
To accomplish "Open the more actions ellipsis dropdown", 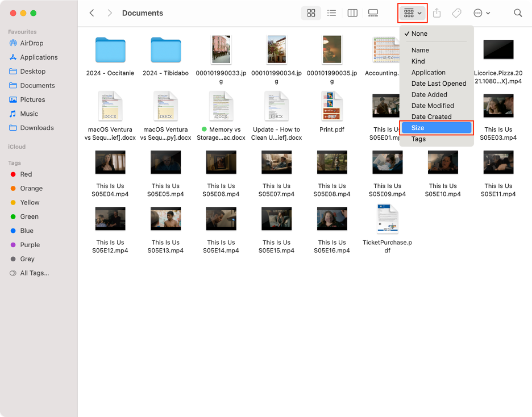I will 479,12.
